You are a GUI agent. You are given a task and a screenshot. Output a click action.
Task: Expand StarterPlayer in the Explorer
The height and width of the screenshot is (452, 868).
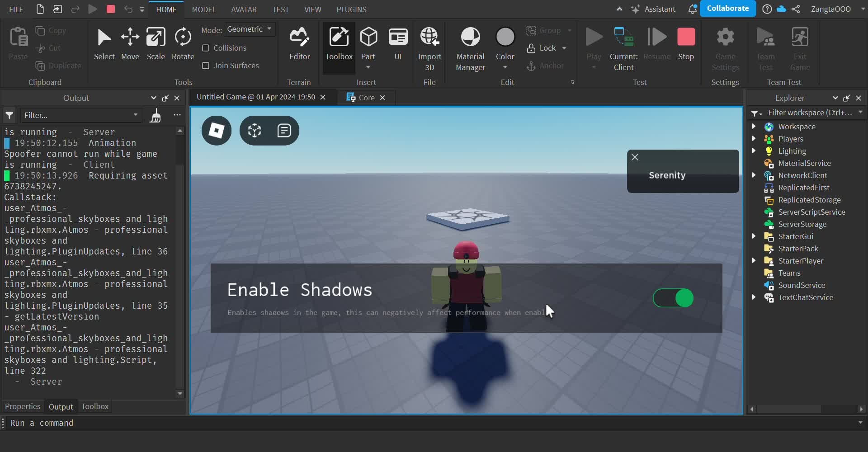pos(754,261)
